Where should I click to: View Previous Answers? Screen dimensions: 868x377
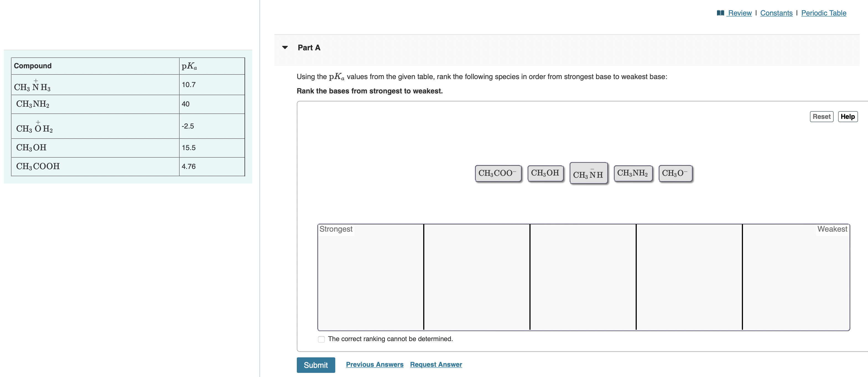(x=375, y=364)
